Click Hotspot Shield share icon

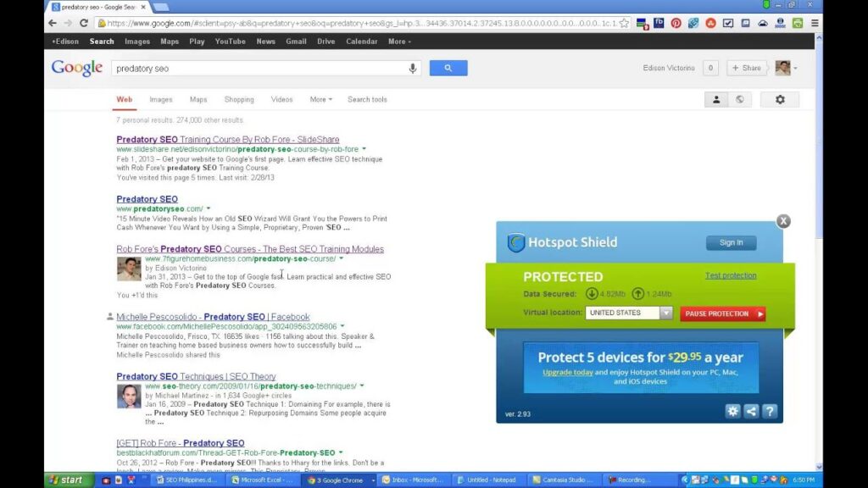pos(751,411)
